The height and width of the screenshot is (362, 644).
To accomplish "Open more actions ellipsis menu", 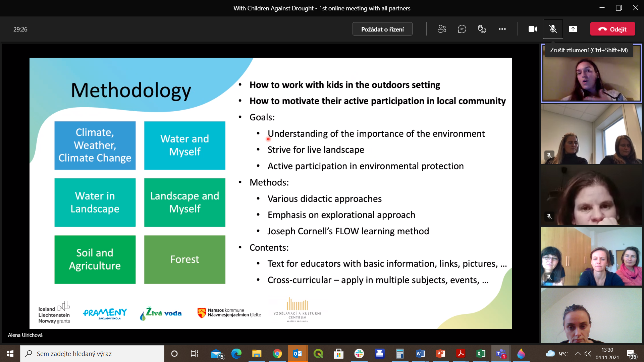I will point(502,29).
